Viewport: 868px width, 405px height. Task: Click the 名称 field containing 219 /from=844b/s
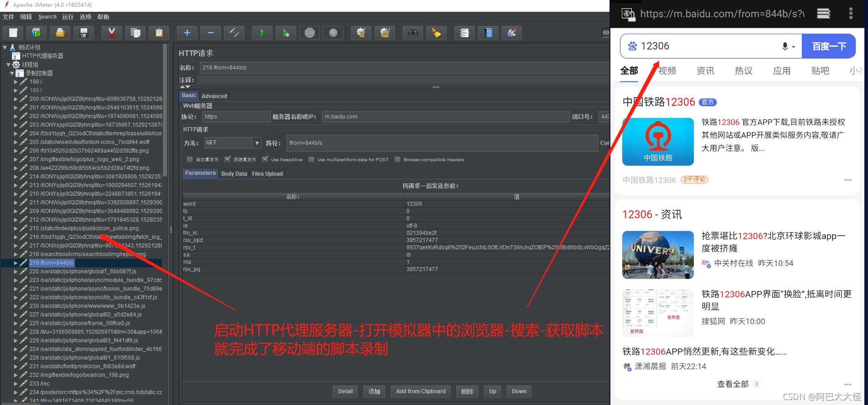(405, 68)
